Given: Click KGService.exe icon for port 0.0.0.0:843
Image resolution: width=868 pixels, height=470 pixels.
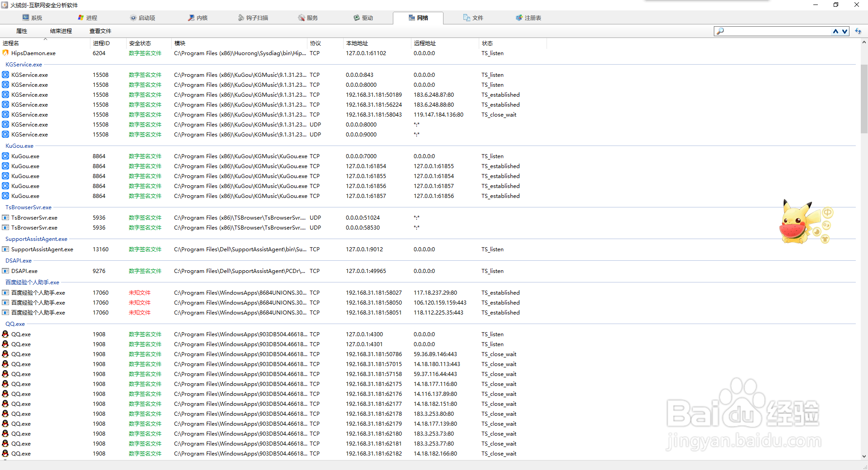Looking at the screenshot, I should 5,75.
